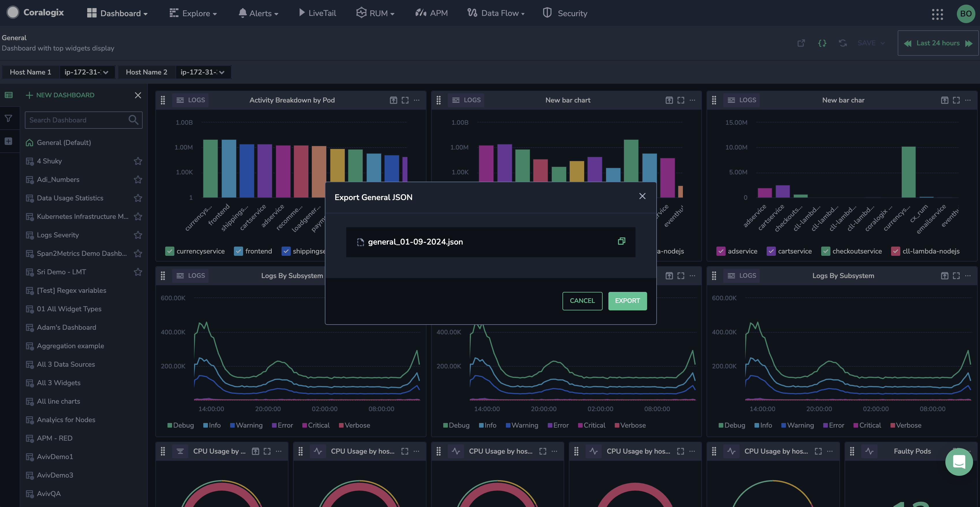Viewport: 980px width, 507px height.
Task: Toggle checkoutservice legend checkbox
Action: pos(825,251)
